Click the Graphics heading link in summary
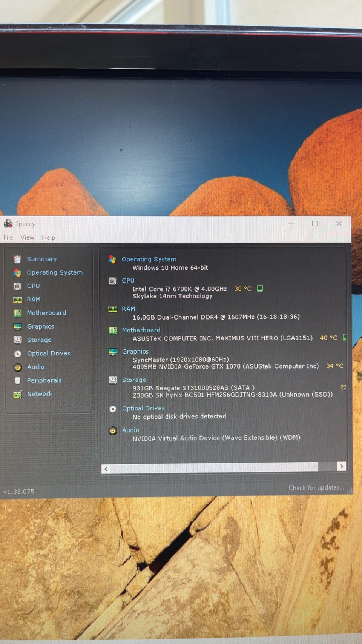Image resolution: width=362 pixels, height=644 pixels. (135, 352)
